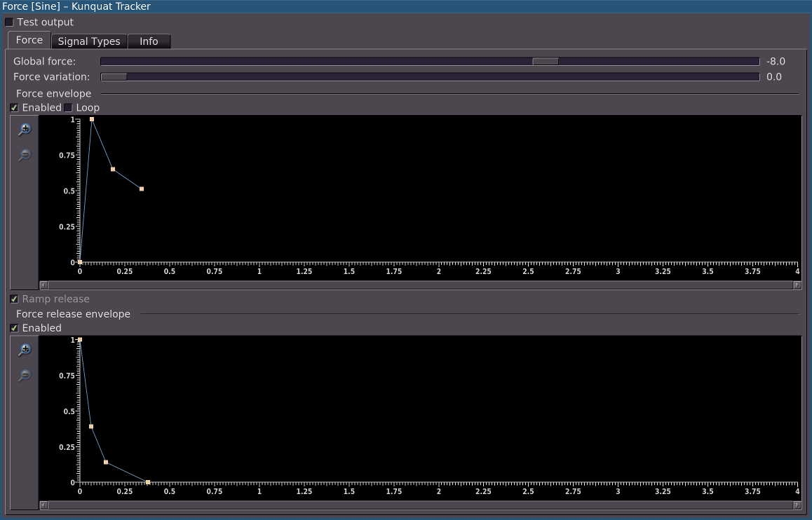Click the Force variation label

pyautogui.click(x=52, y=77)
